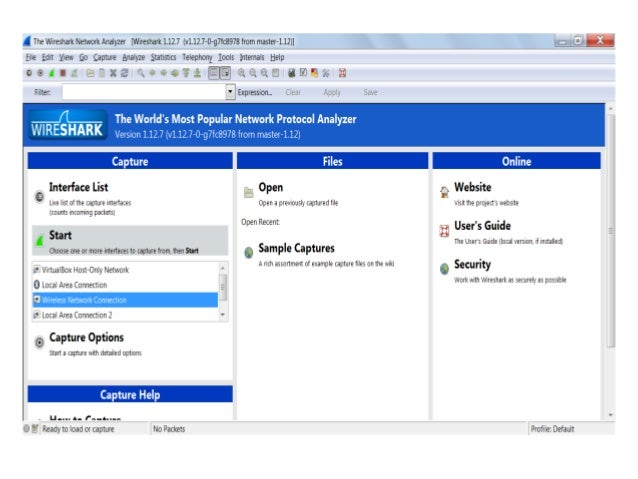The image size is (638, 479).
Task: Click the Go back in packet history icon
Action: tap(152, 73)
